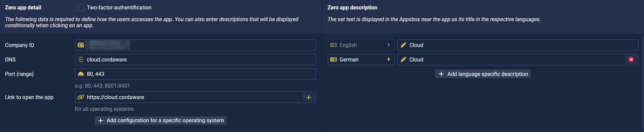Open the English language dropdown
This screenshot has width=644, height=132.
pos(361,45)
